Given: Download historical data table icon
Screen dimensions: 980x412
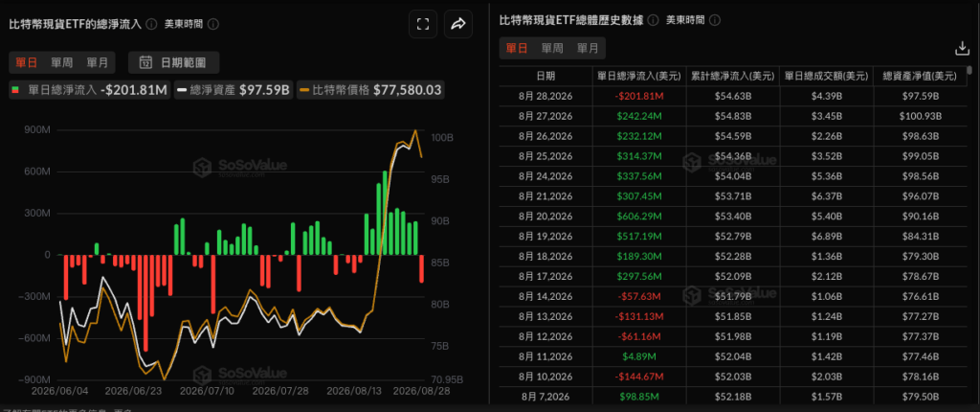Looking at the screenshot, I should coord(961,49).
